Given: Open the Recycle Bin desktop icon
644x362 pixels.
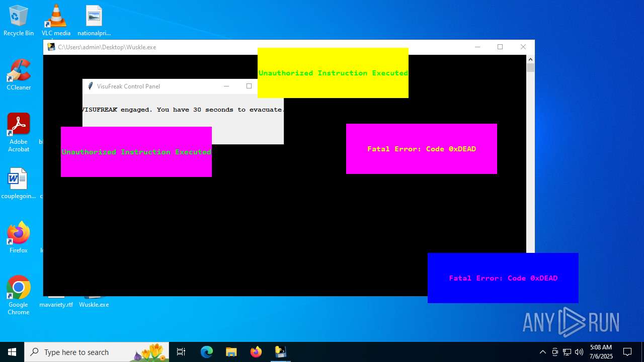Looking at the screenshot, I should [x=19, y=21].
